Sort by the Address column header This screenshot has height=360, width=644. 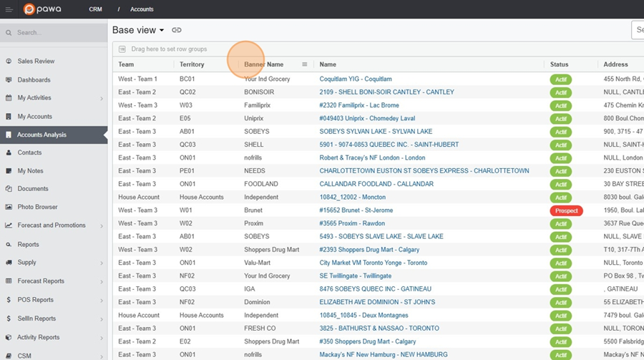615,64
